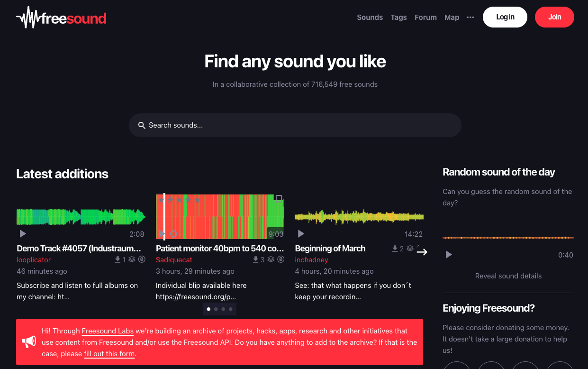
Task: Click the Log in button
Action: pyautogui.click(x=505, y=17)
